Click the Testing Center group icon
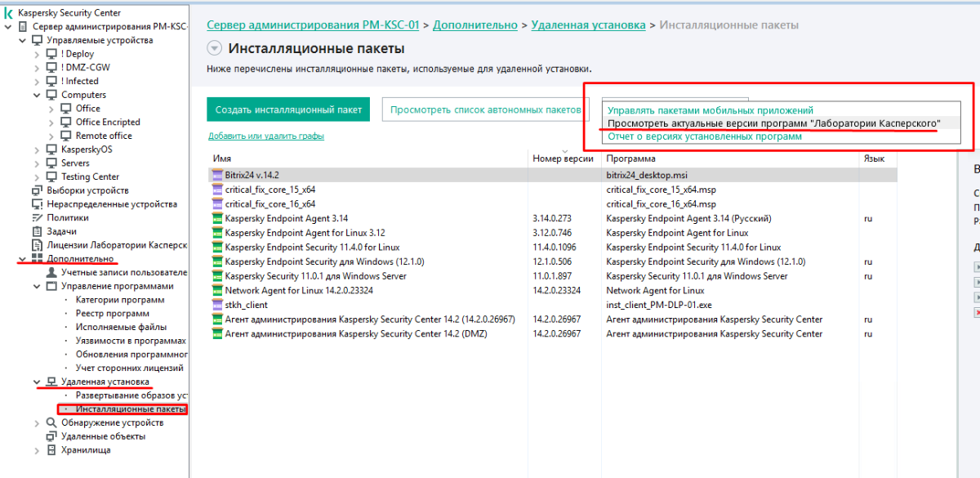This screenshot has width=980, height=478. tap(52, 176)
